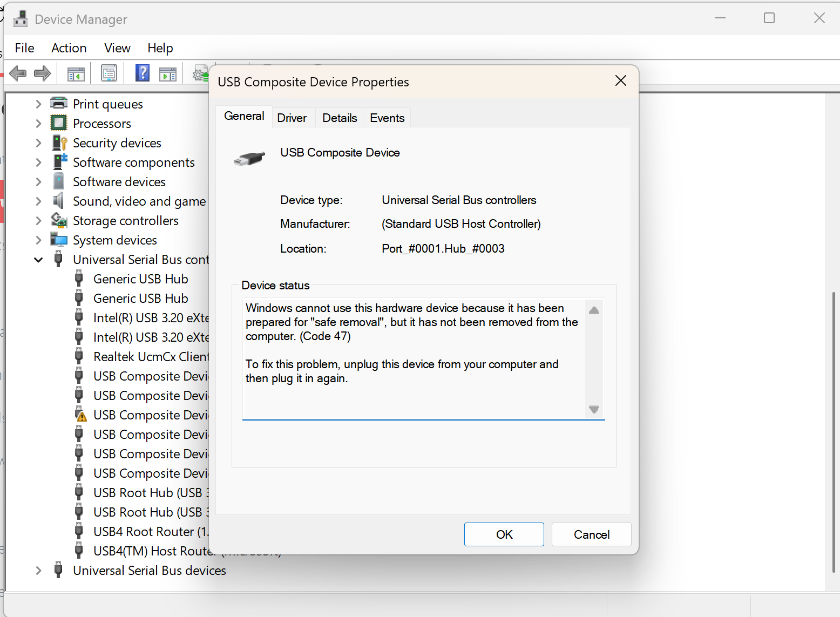Screen dimensions: 840x617
Task: Click the Sound, video and game speaker icon
Action: pos(58,201)
